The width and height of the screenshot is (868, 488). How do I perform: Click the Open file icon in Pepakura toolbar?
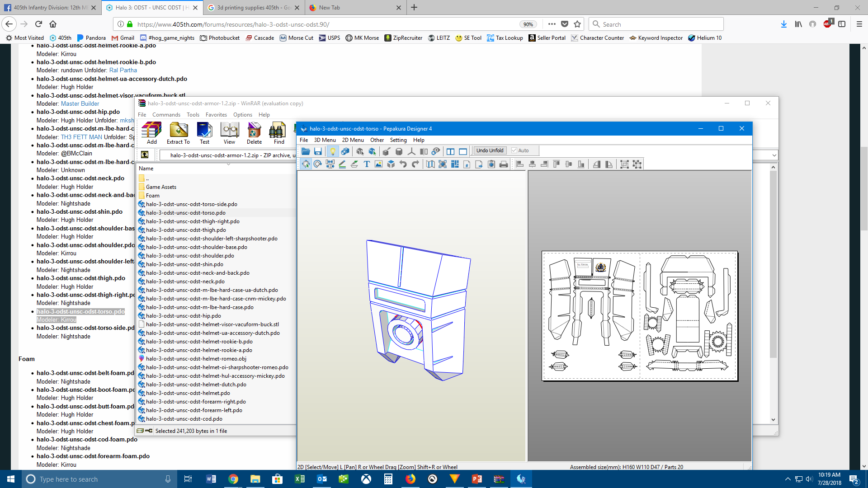coord(306,151)
